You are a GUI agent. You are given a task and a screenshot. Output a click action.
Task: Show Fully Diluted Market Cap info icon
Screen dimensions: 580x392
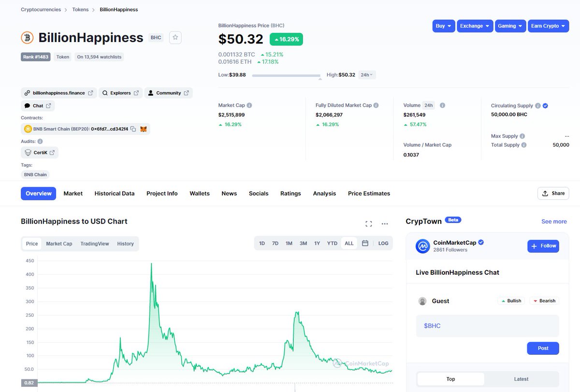(376, 105)
